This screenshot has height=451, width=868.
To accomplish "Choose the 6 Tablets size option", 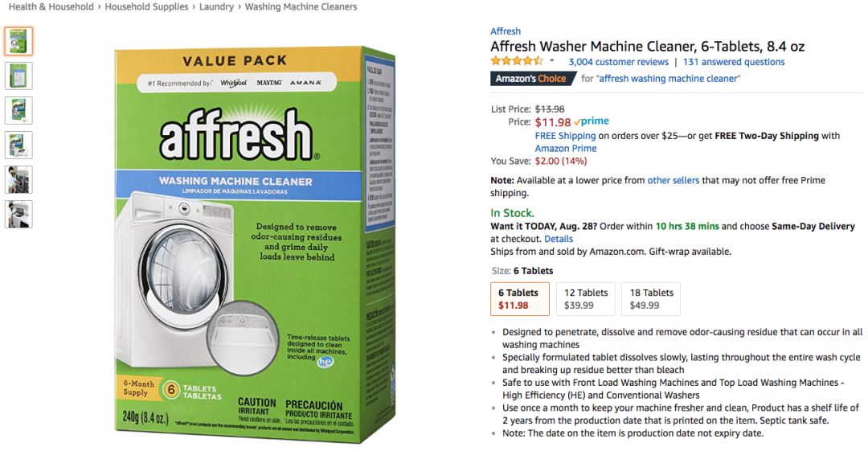I will click(519, 298).
